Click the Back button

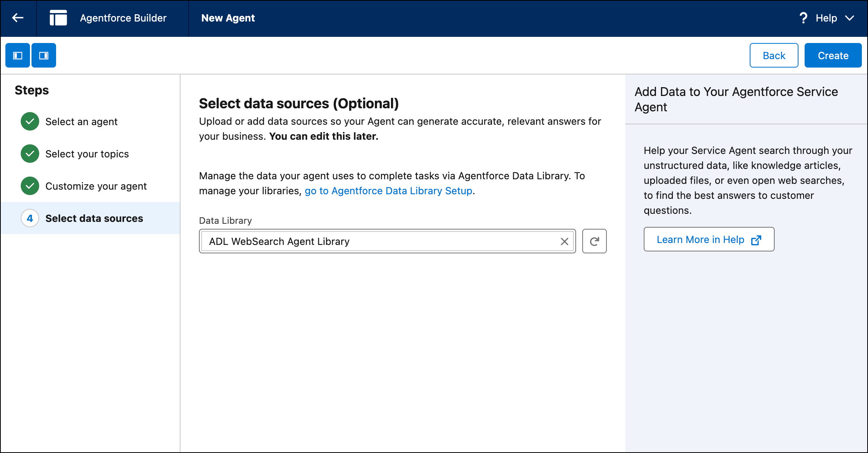click(x=774, y=56)
